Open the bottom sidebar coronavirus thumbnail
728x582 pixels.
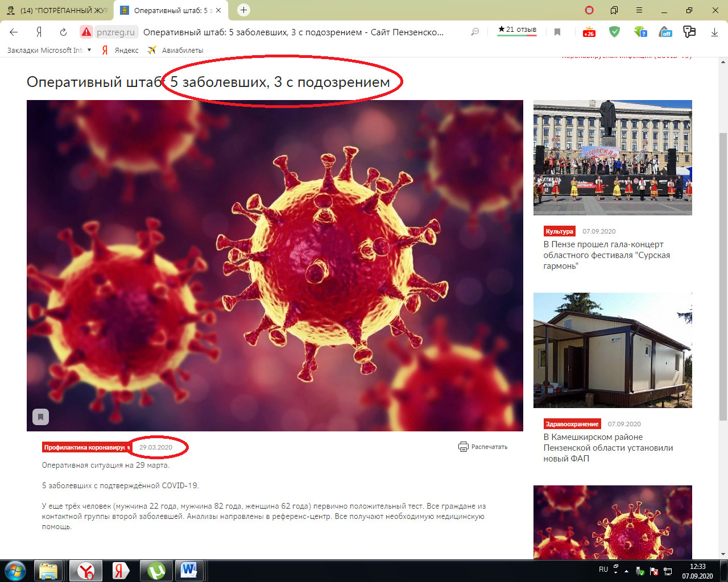click(613, 522)
